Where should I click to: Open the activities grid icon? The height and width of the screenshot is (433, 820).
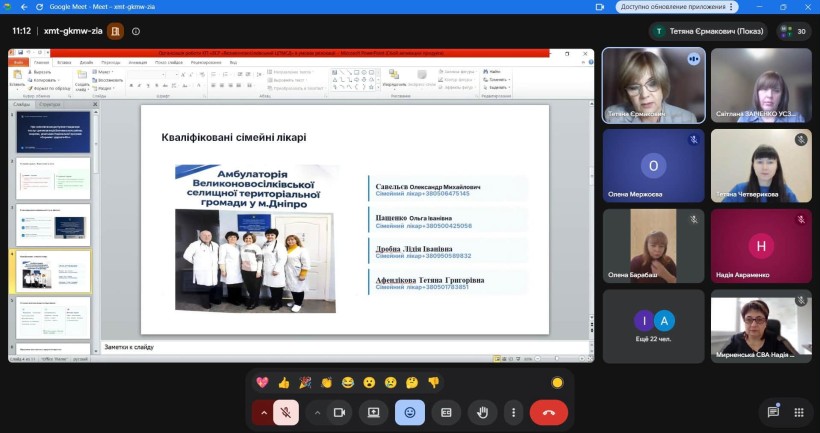coord(799,413)
